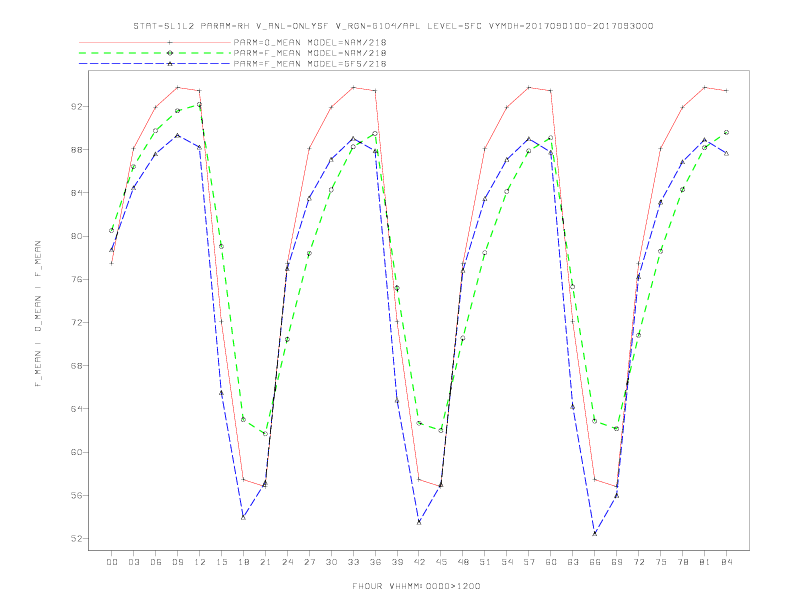Click the chart title beginning STAT=SL1L2 PARAM=RH
The height and width of the screenshot is (612, 792).
pos(393,26)
